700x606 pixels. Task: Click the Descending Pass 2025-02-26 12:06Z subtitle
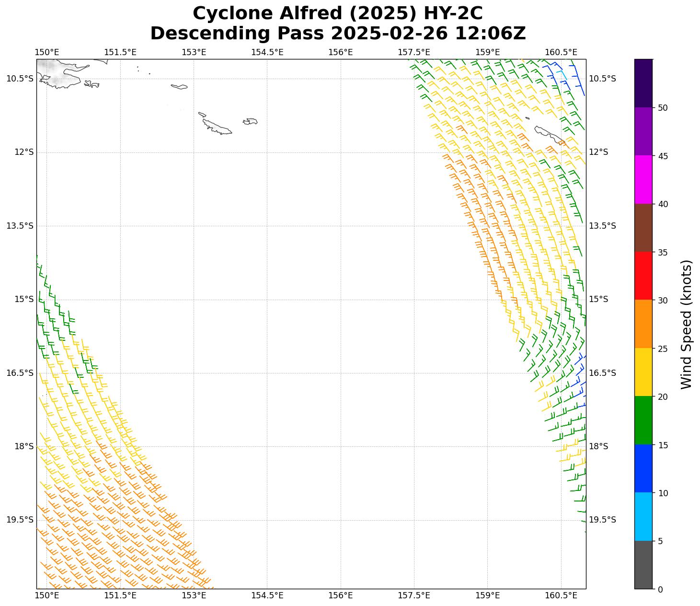click(x=337, y=34)
